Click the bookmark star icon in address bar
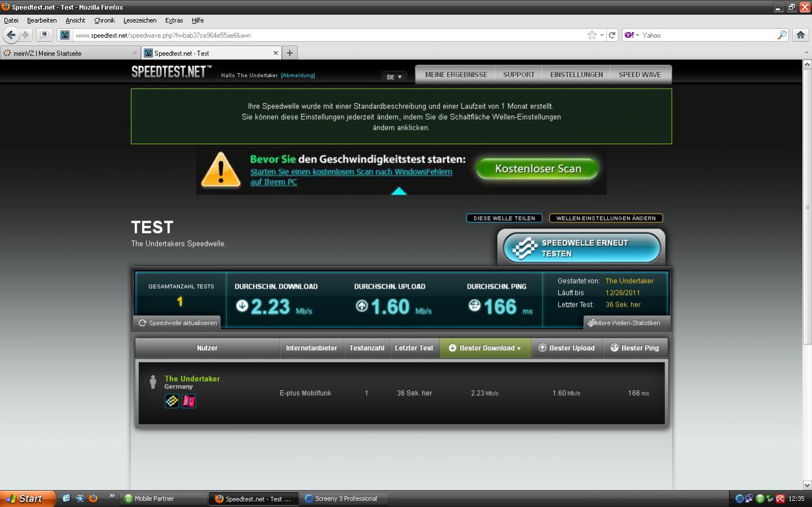This screenshot has width=812, height=507. pyautogui.click(x=592, y=35)
